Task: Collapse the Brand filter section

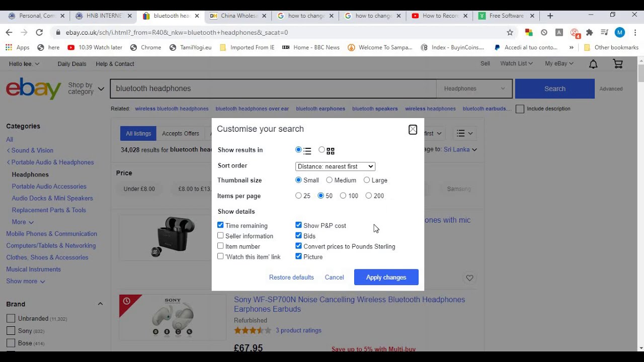Action: pos(100,304)
